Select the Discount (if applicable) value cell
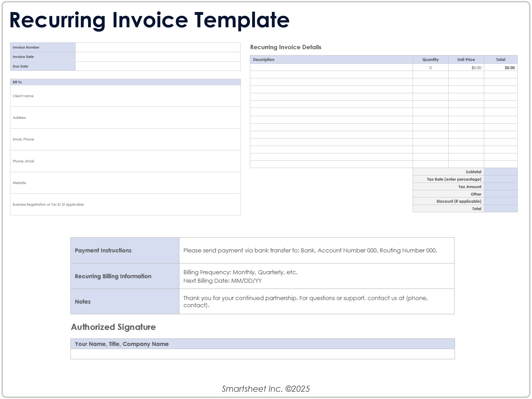 pos(500,201)
